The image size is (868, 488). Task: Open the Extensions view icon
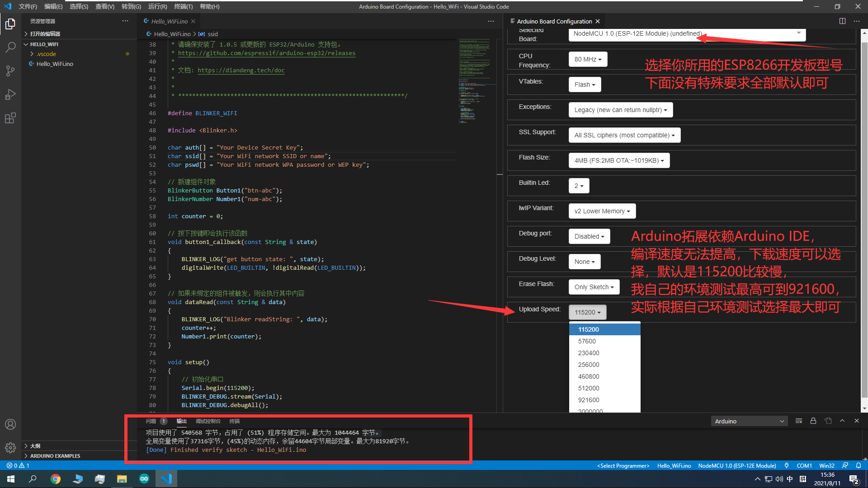pos(10,118)
